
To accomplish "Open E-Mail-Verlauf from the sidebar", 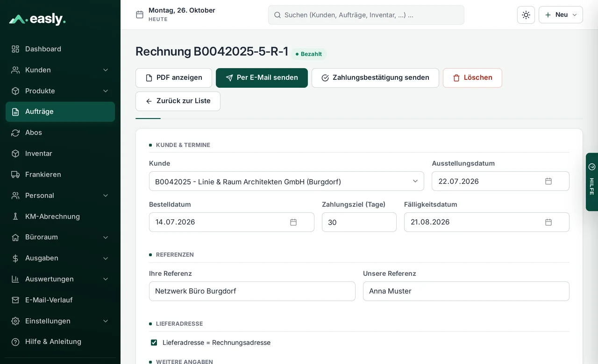I will 60,300.
